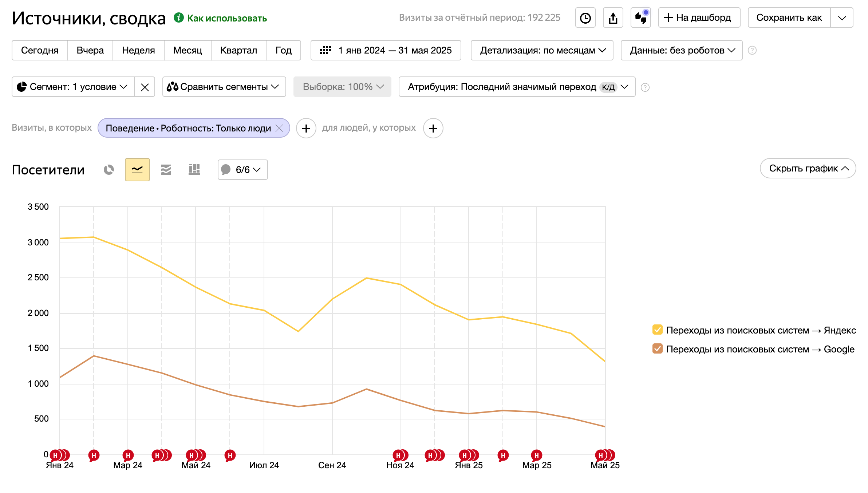868x493 pixels.
Task: Remove the segment with the X button
Action: pyautogui.click(x=145, y=87)
